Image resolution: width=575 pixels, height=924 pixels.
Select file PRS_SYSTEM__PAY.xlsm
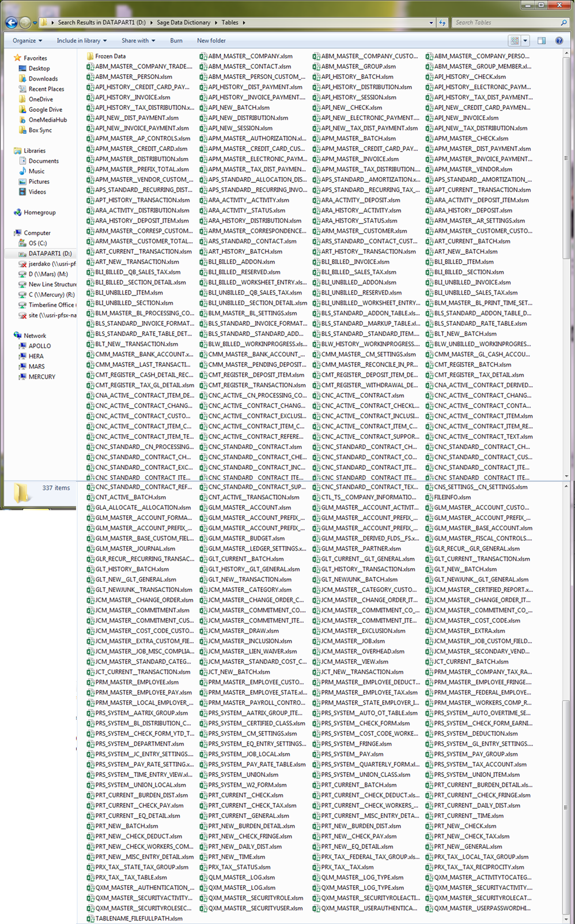click(x=347, y=754)
